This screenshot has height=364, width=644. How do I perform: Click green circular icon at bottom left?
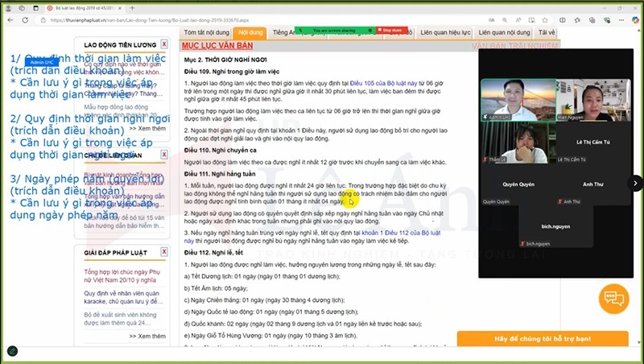[x=13, y=351]
